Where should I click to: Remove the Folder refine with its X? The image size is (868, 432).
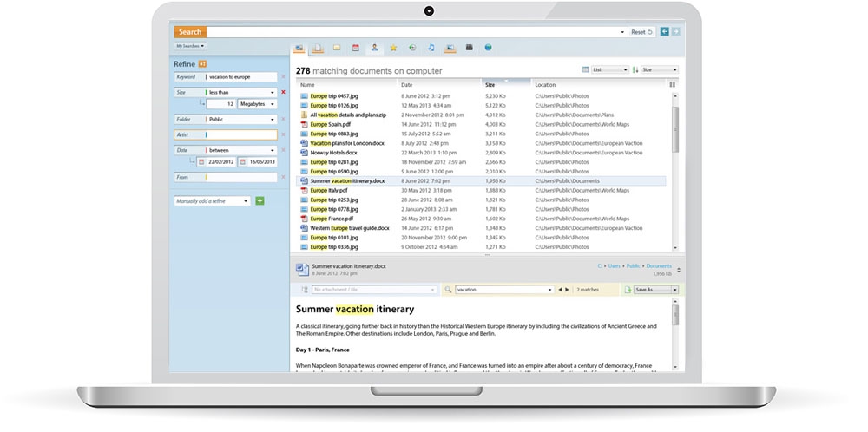coord(284,119)
